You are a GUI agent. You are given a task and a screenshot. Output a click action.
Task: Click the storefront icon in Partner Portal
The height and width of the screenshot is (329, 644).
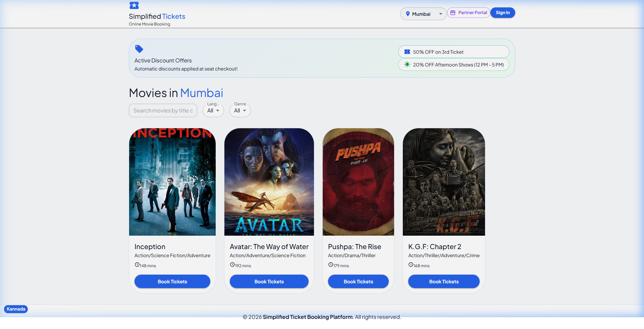click(453, 13)
